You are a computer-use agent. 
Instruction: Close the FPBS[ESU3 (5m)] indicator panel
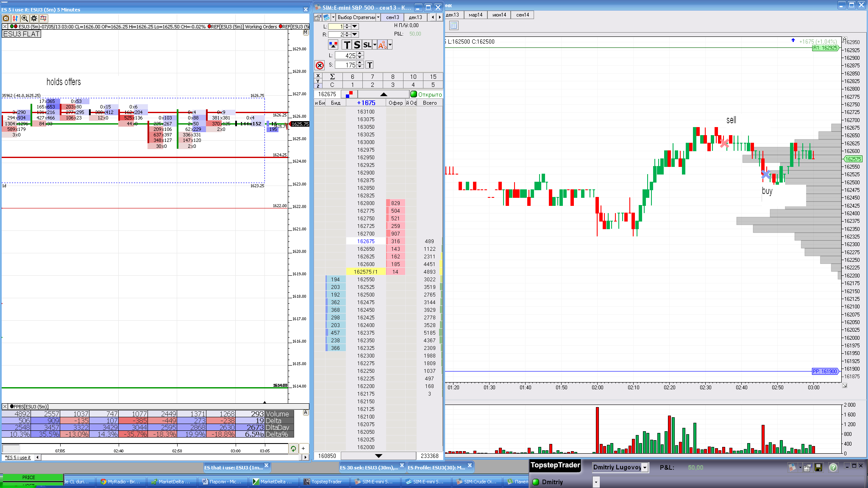click(5, 407)
